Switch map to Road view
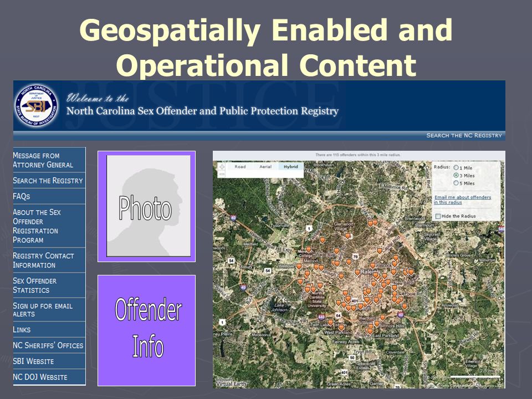 (x=240, y=167)
